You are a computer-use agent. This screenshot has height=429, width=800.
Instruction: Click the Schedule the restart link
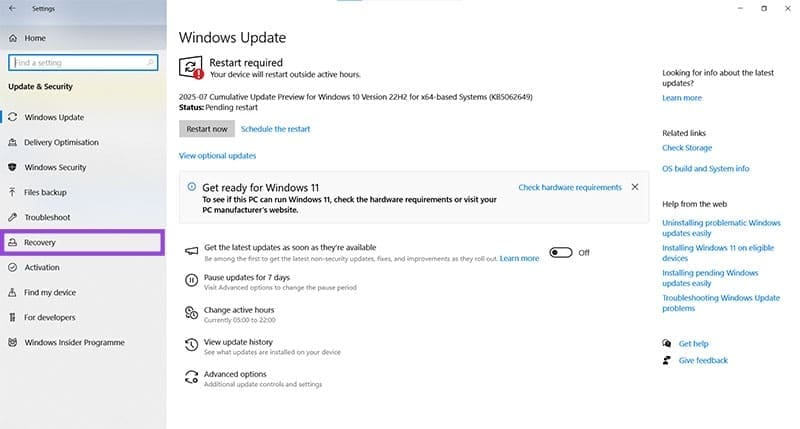pos(276,129)
